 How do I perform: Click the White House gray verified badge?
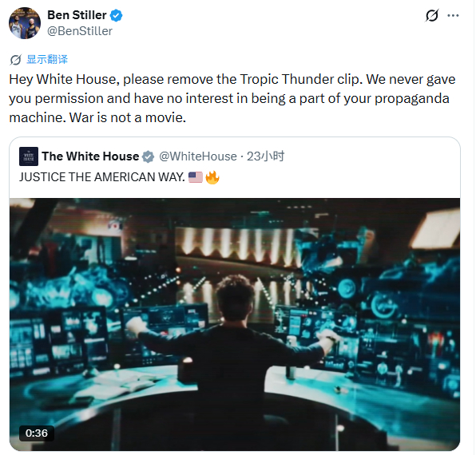coord(148,156)
